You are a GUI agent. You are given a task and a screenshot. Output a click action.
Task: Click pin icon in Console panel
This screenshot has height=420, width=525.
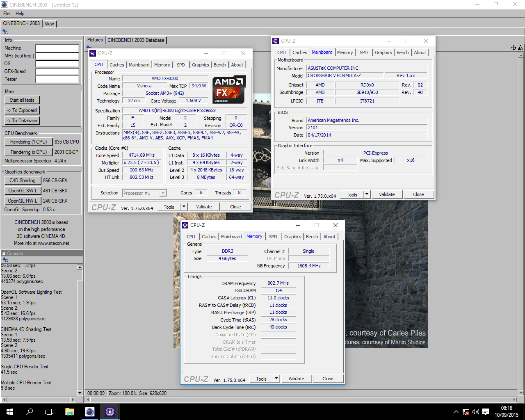5,260
